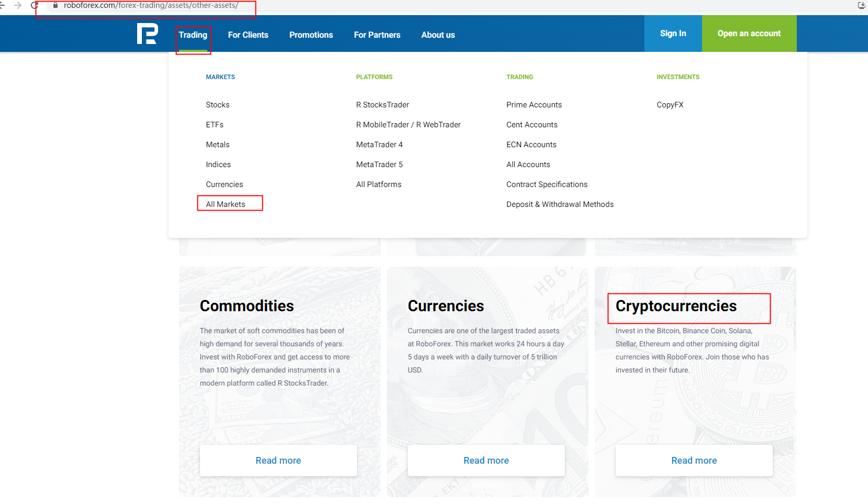Open the About us menu

click(x=438, y=35)
